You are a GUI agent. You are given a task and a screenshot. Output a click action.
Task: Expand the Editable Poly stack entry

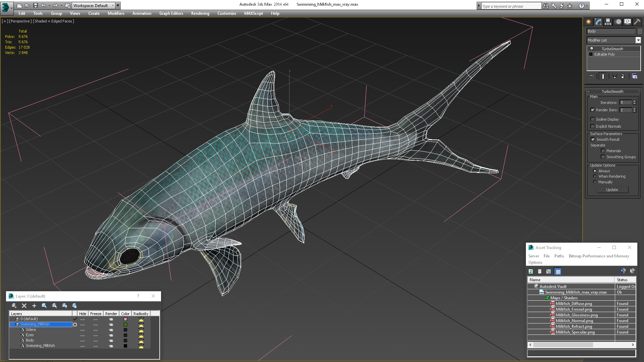pyautogui.click(x=591, y=54)
